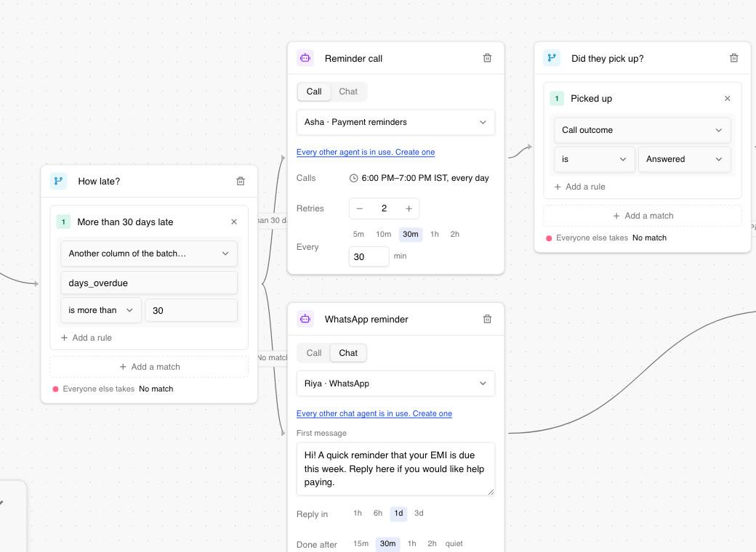
Task: Open the Answered value dropdown
Action: 685,159
